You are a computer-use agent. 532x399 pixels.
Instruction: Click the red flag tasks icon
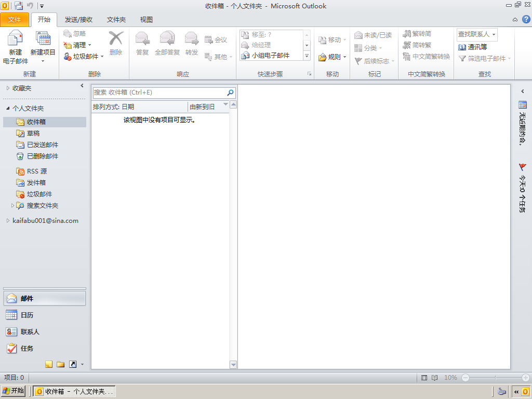point(523,167)
